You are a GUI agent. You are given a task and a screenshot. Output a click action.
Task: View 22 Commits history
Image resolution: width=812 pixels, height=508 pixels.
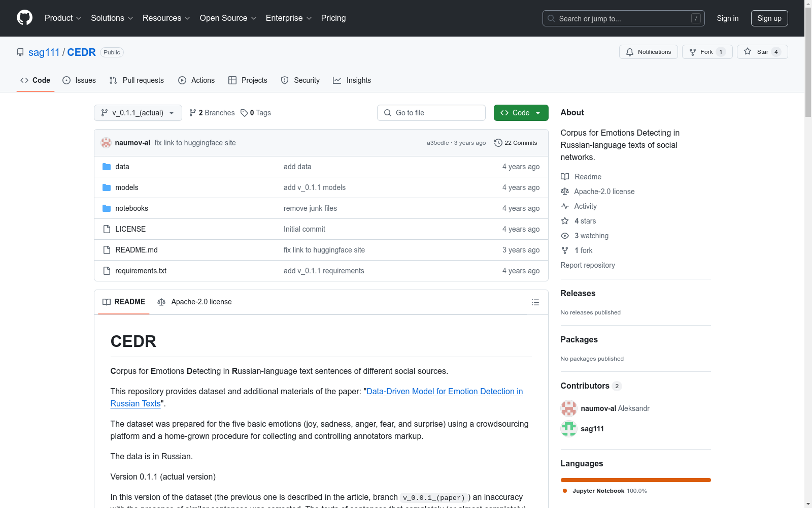516,143
